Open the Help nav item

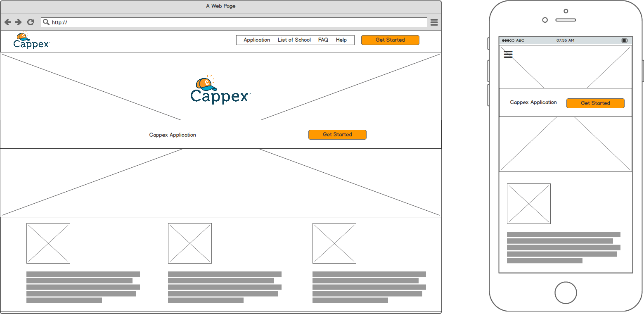(x=341, y=40)
